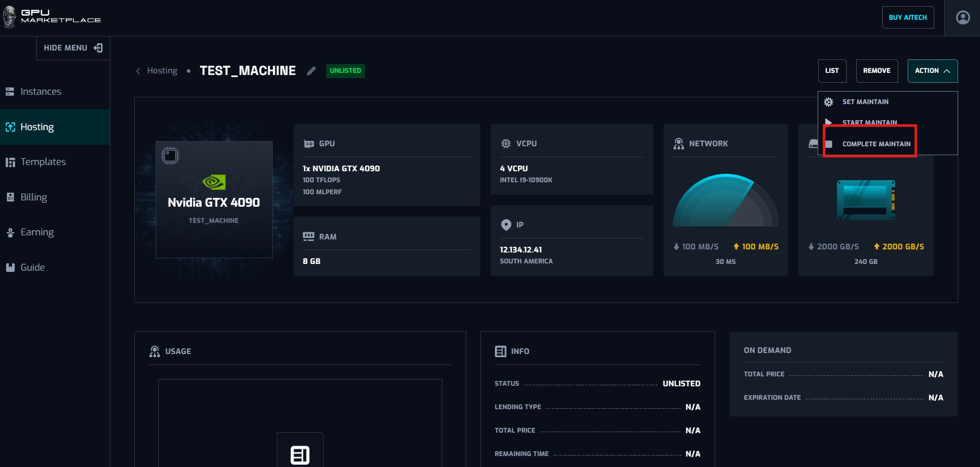
Task: Click the Templates icon in sidebar
Action: (x=10, y=162)
